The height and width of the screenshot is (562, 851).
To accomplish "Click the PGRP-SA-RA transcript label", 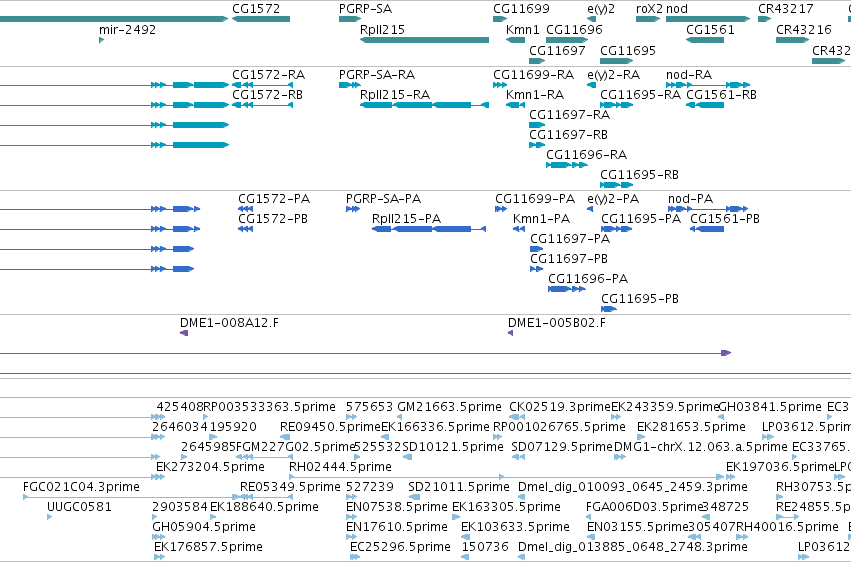I will pos(377,74).
